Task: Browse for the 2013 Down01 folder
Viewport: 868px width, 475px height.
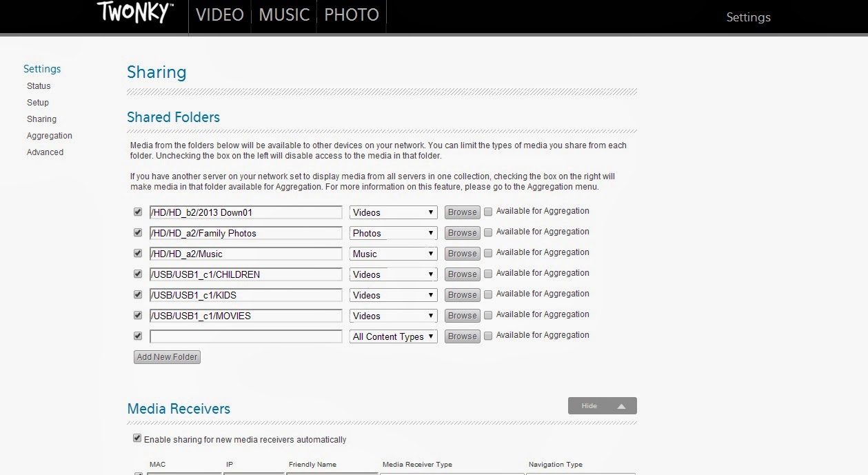Action: 462,212
